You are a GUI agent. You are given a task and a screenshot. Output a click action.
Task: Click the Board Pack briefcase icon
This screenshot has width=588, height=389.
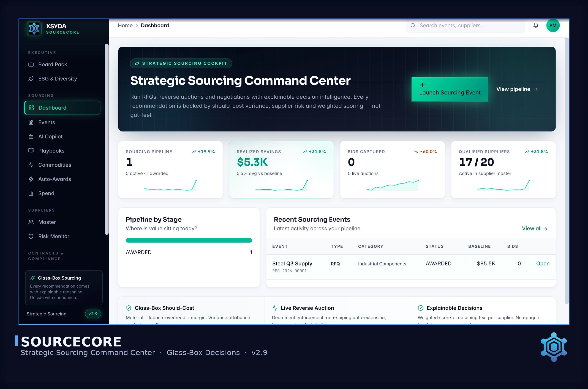(x=31, y=65)
